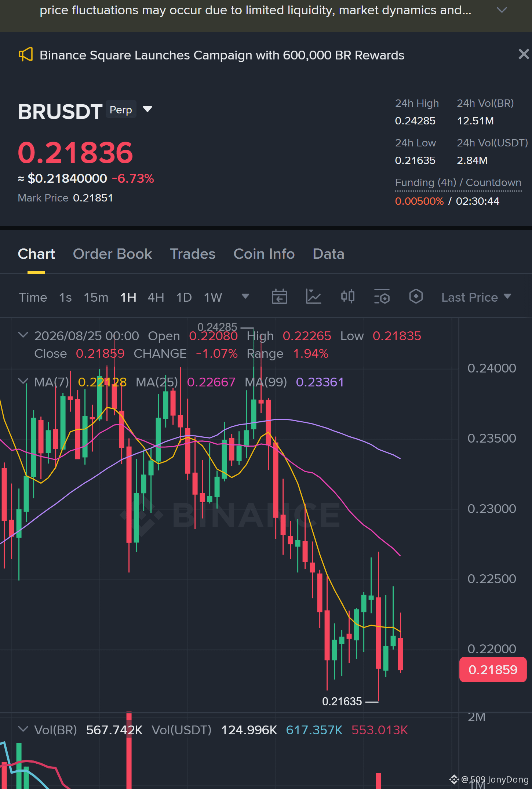Click the 24h Vol(USDT) value 2.84M
The image size is (532, 789).
click(472, 160)
